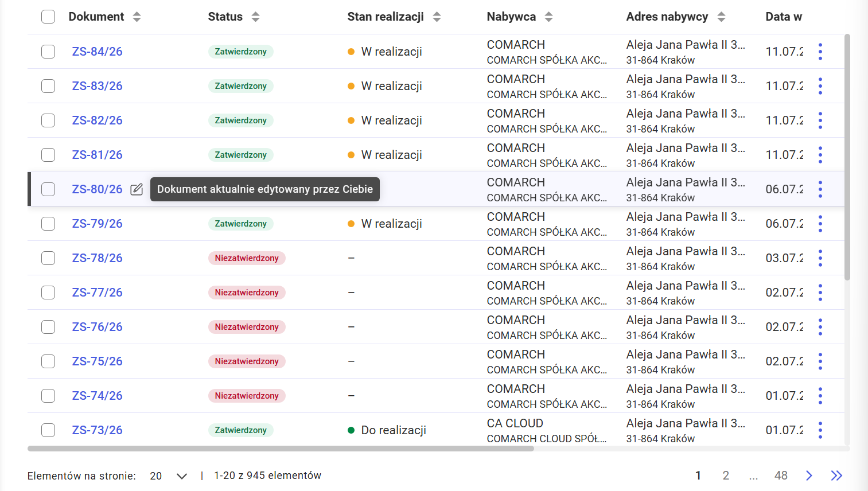868x491 pixels.
Task: Select checkbox for ZS-82/26 row
Action: click(x=48, y=120)
